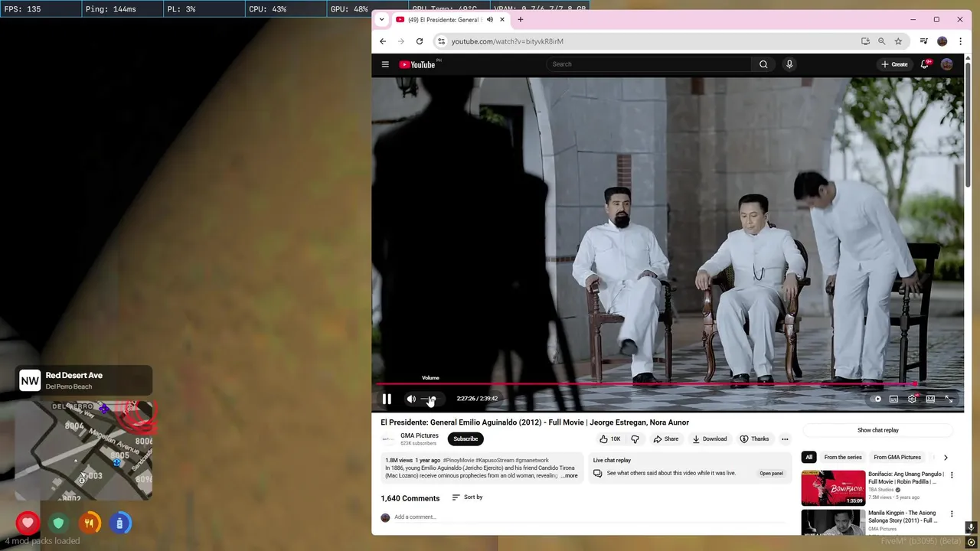Screen dimensions: 980x551
Task: Open options menu for Bonifacio video
Action: coord(952,475)
